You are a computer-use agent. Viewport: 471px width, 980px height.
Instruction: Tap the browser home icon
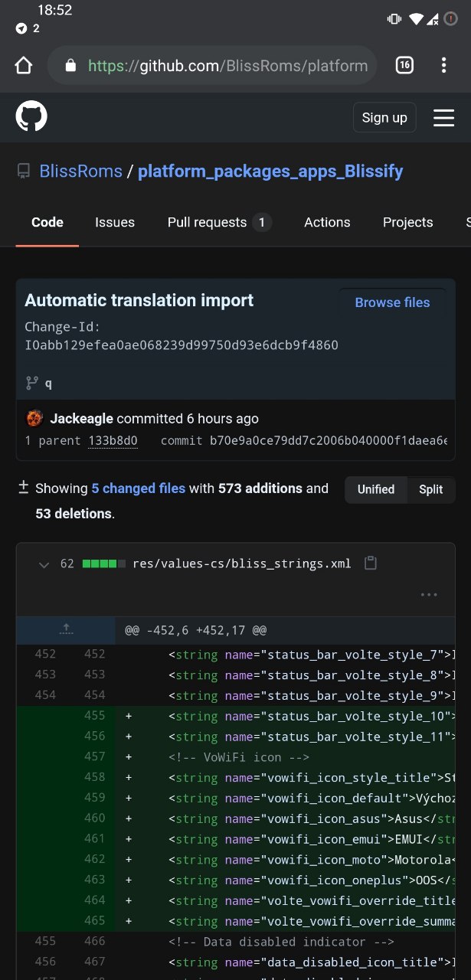(24, 66)
